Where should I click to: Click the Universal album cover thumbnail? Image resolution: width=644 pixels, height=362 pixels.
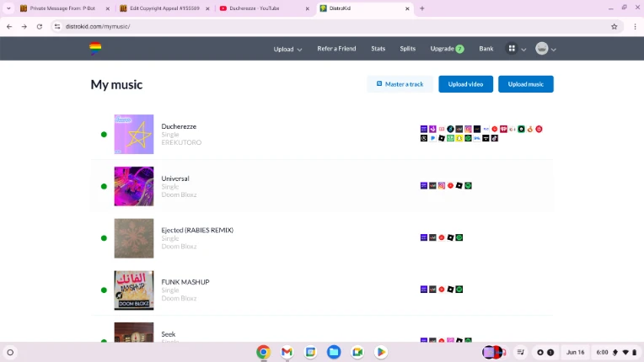click(x=134, y=186)
